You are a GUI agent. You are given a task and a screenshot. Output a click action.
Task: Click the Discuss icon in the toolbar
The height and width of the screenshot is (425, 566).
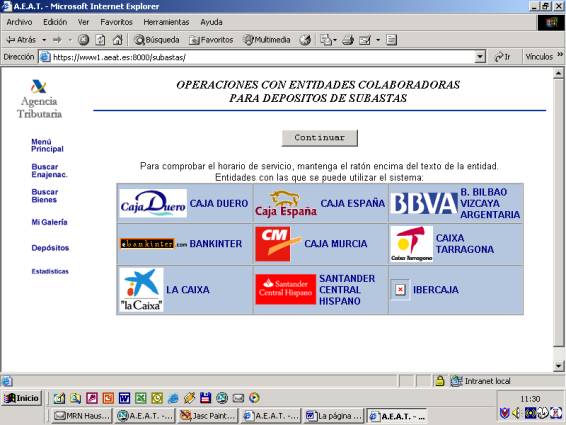pyautogui.click(x=391, y=40)
